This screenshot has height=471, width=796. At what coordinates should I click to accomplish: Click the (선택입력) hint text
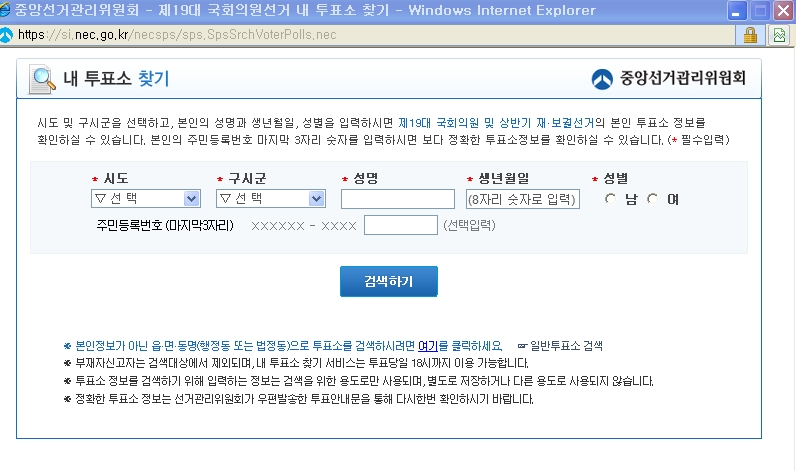click(x=469, y=225)
